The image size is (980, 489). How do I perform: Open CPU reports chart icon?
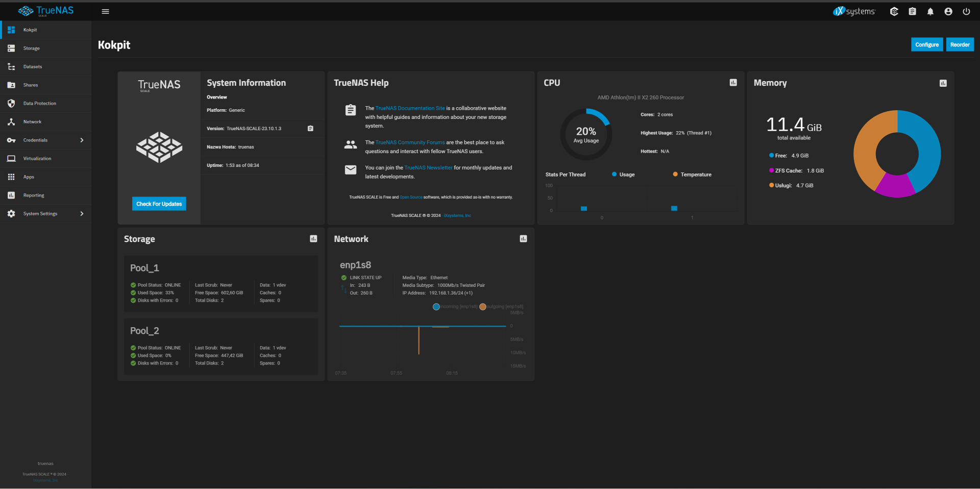[733, 83]
